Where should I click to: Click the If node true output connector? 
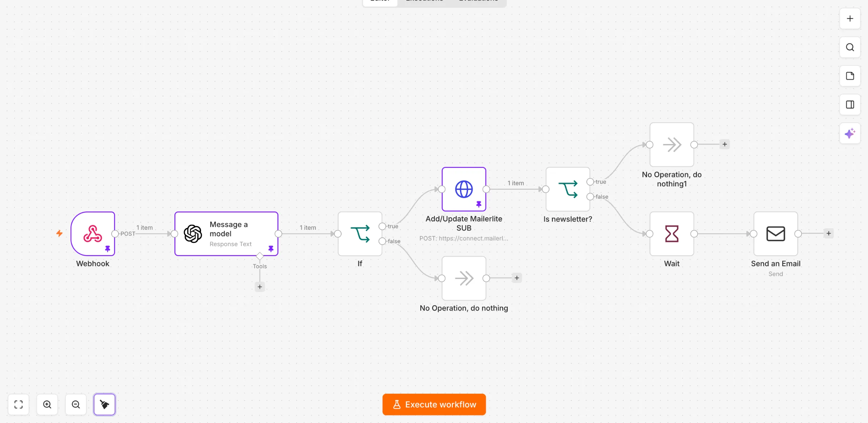pos(382,227)
